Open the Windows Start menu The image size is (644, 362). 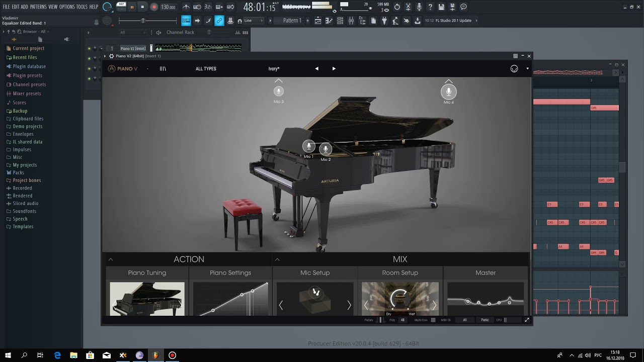(8, 355)
